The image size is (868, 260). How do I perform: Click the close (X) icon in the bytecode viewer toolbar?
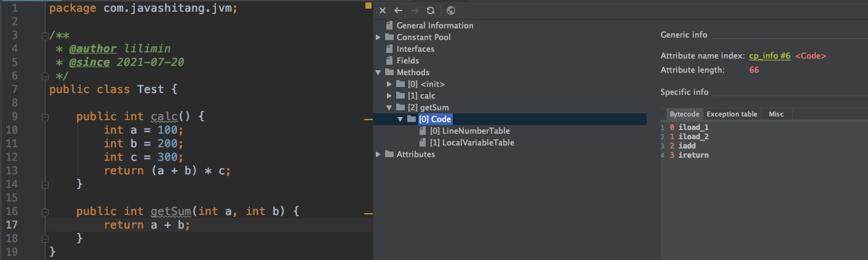[x=383, y=10]
